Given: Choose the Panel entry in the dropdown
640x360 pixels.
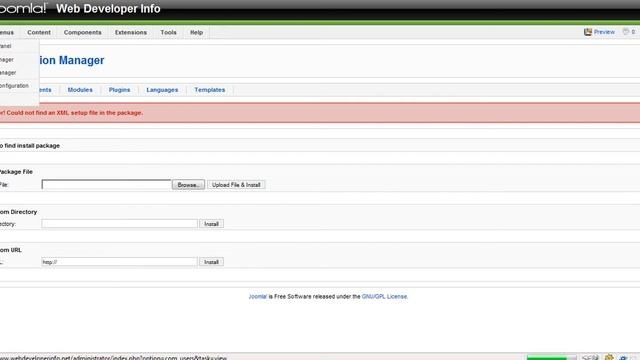Looking at the screenshot, I should pyautogui.click(x=6, y=46).
